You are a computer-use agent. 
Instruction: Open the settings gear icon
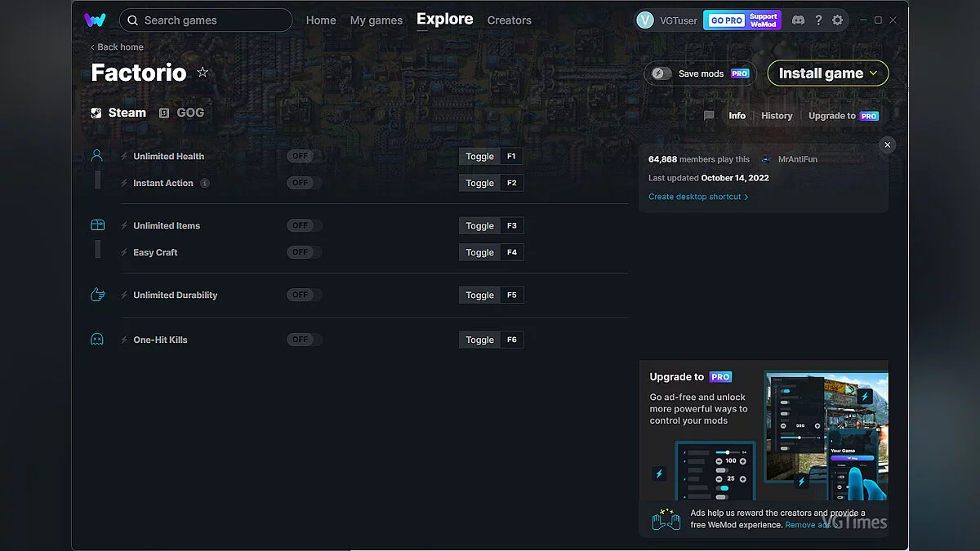(837, 20)
